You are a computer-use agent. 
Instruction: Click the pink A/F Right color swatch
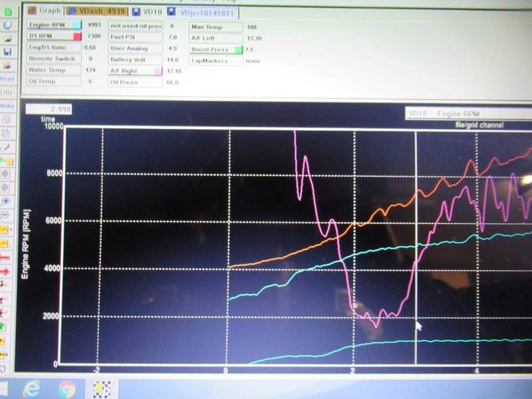pos(158,71)
